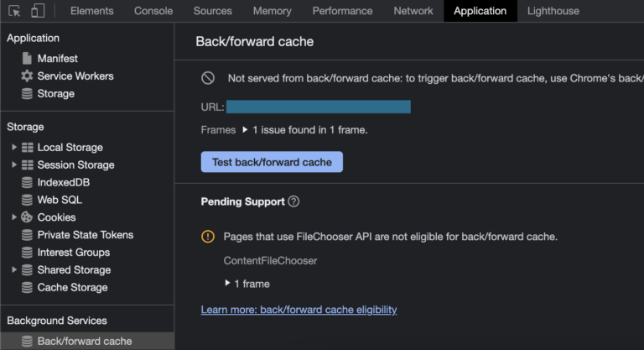Viewport: 644px width, 350px height.
Task: Open the Lighthouse tab
Action: pos(553,11)
